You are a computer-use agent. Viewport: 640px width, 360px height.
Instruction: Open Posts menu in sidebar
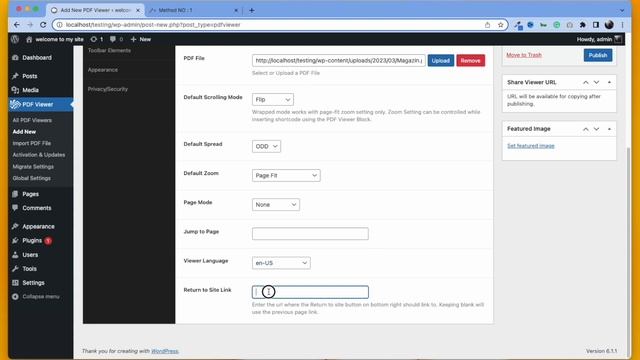(29, 76)
